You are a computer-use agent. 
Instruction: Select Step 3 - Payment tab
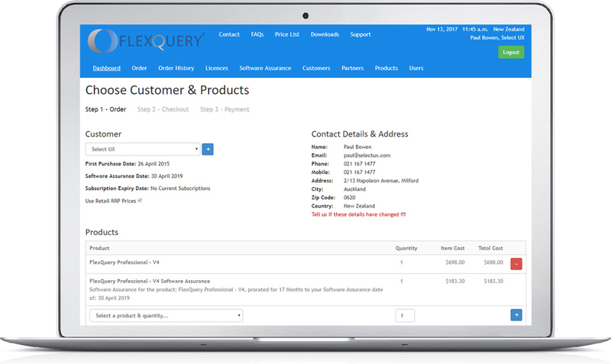click(225, 109)
